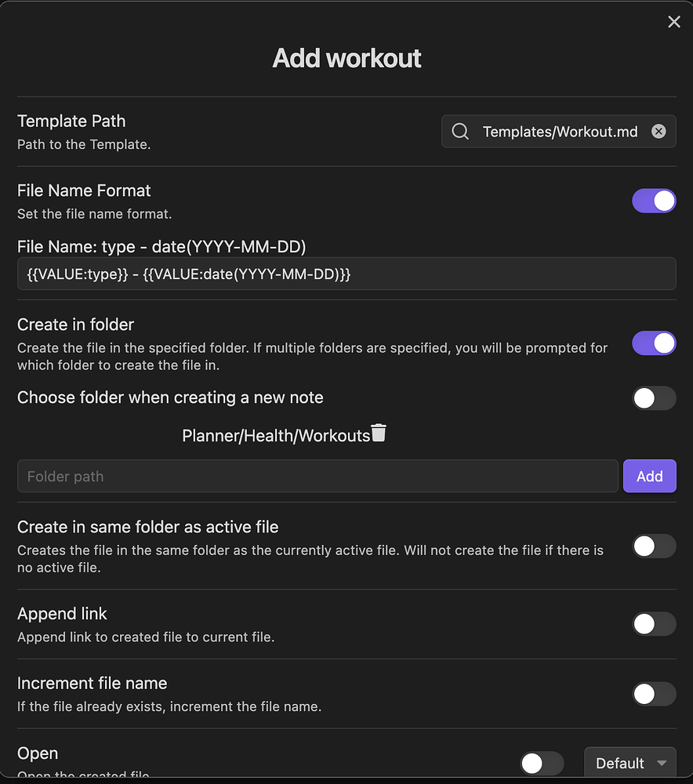
Task: Click the search magnifier in Template Path field
Action: [460, 131]
